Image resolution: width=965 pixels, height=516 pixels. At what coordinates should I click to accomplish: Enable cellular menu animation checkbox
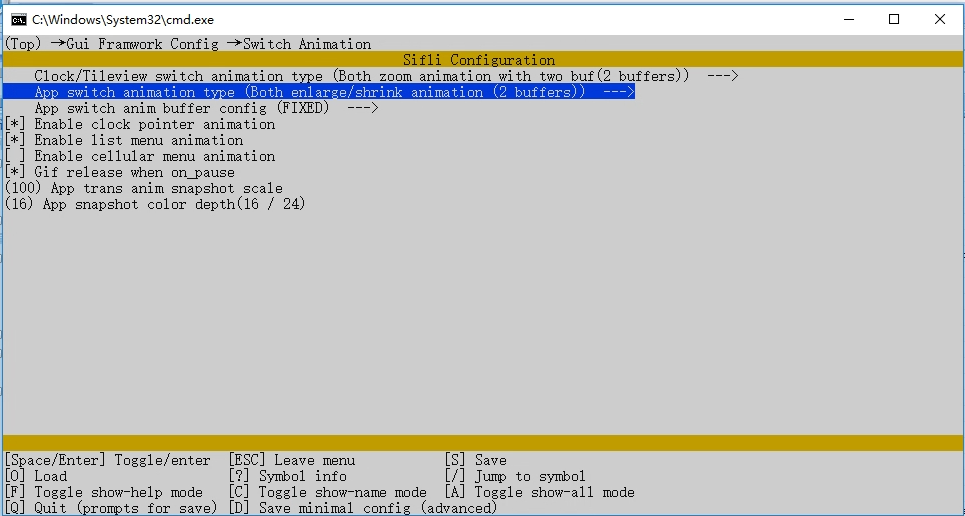[15, 156]
